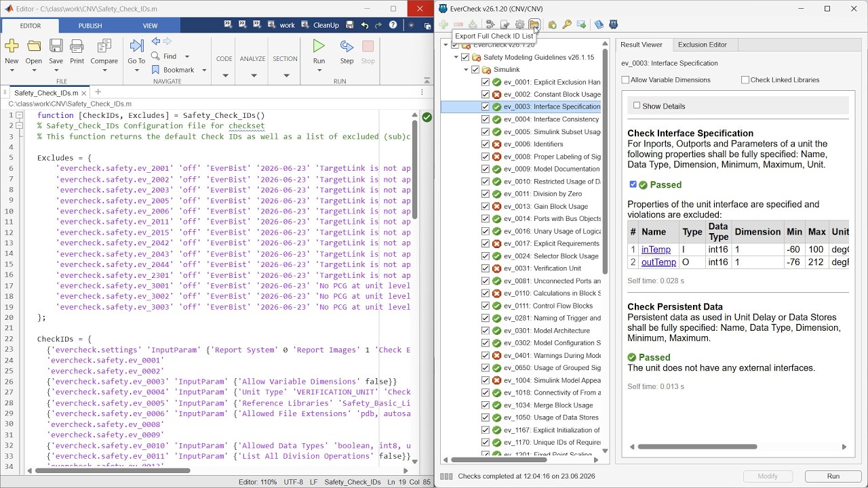Select the ev_0031: Verification Unit tree row
The height and width of the screenshot is (488, 868).
(521, 268)
